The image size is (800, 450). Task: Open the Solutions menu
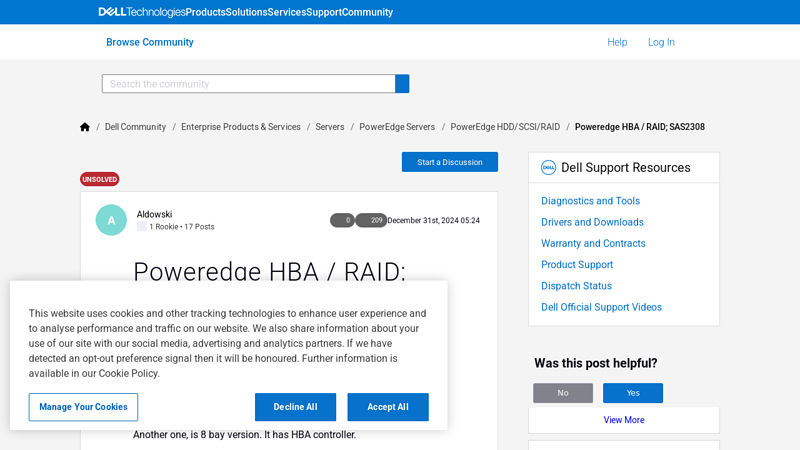(246, 12)
